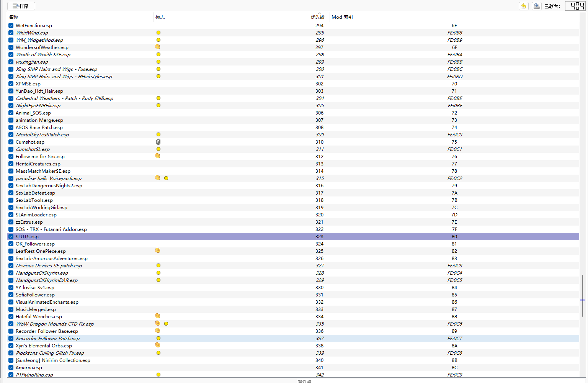Sort by the 标志 flags column header
588x383 pixels.
tap(231, 17)
